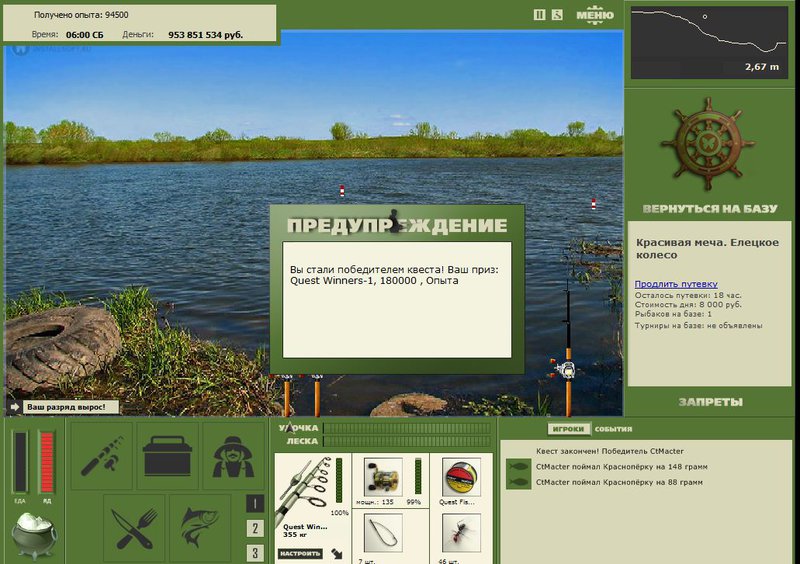Image resolution: width=800 pixels, height=564 pixels.
Task: Open the ЗАПРЕТЫ section
Action: (710, 402)
